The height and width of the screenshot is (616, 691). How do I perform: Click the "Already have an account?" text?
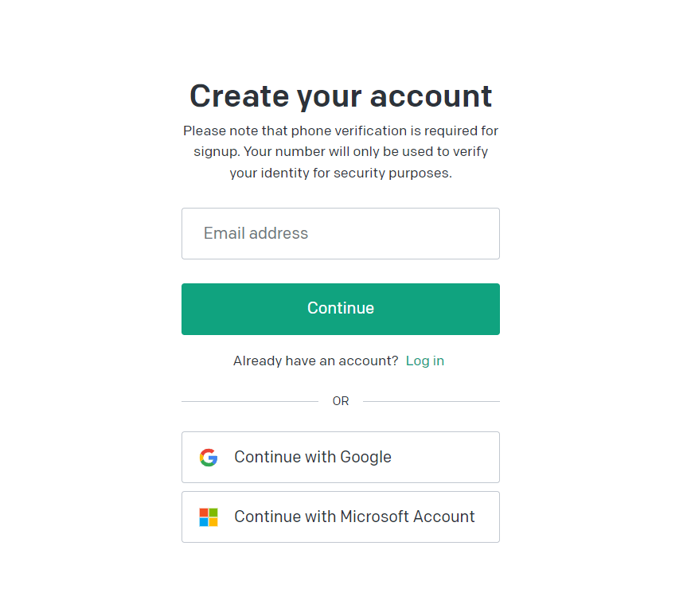(315, 361)
